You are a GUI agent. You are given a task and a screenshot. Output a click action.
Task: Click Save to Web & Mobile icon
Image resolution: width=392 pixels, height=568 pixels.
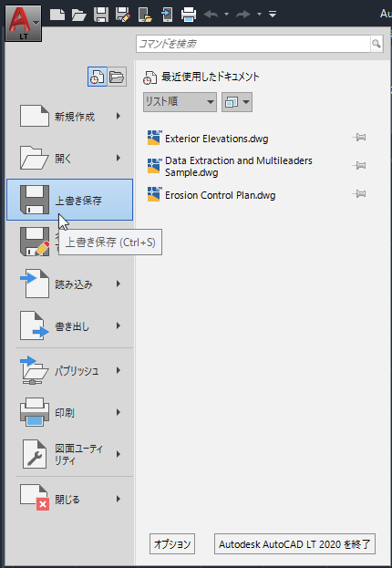click(x=167, y=15)
